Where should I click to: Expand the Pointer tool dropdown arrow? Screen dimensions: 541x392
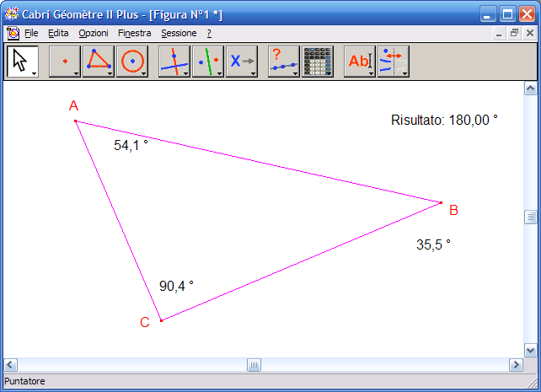[34, 73]
